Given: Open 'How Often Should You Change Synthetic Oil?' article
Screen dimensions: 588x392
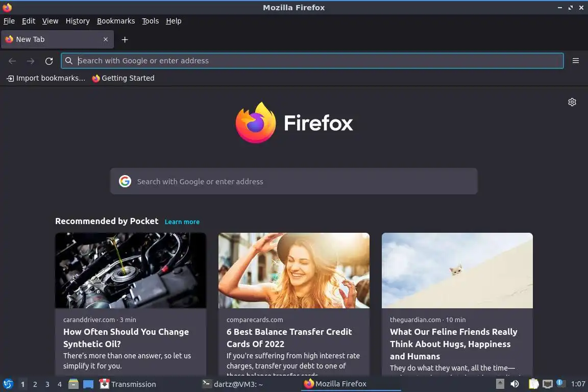Looking at the screenshot, I should (126, 338).
